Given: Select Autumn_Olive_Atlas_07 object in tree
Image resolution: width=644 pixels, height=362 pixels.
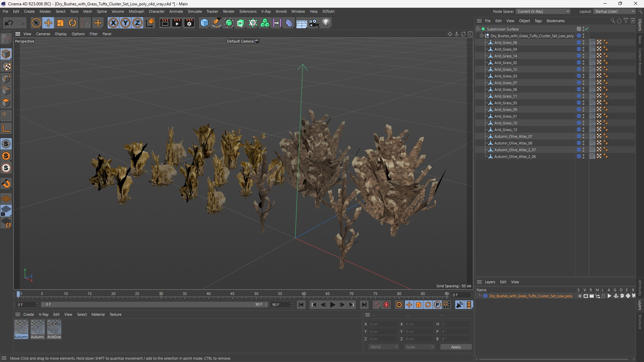Looking at the screenshot, I should [513, 136].
